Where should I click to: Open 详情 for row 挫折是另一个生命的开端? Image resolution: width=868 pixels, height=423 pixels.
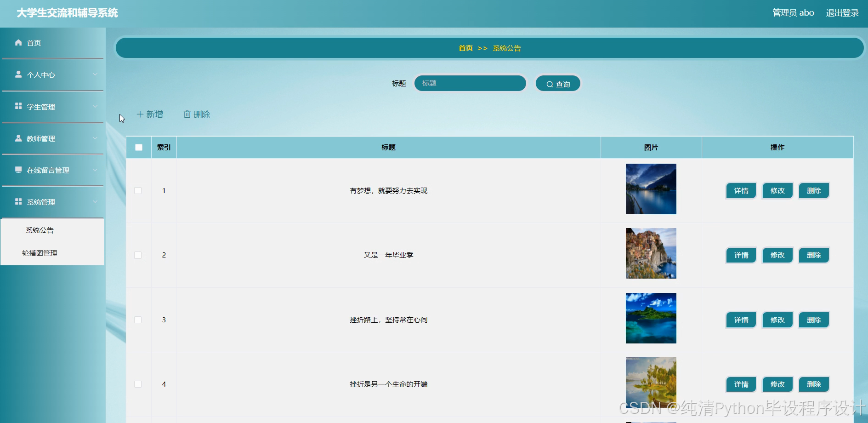pyautogui.click(x=741, y=384)
